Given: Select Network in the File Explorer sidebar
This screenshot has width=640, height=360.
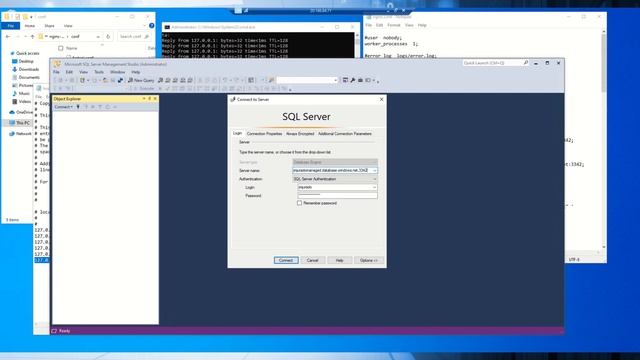Looking at the screenshot, I should tap(20, 133).
